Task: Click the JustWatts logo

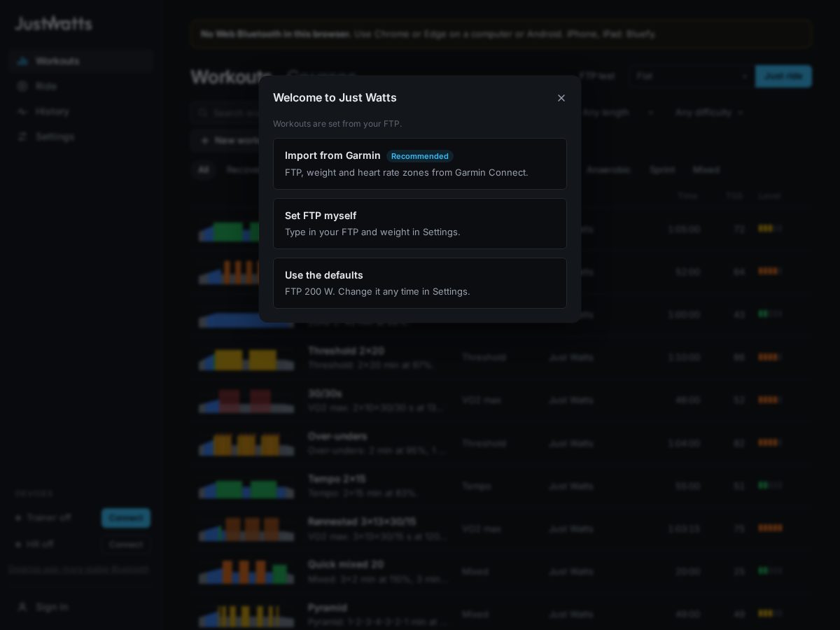Action: pos(53,23)
